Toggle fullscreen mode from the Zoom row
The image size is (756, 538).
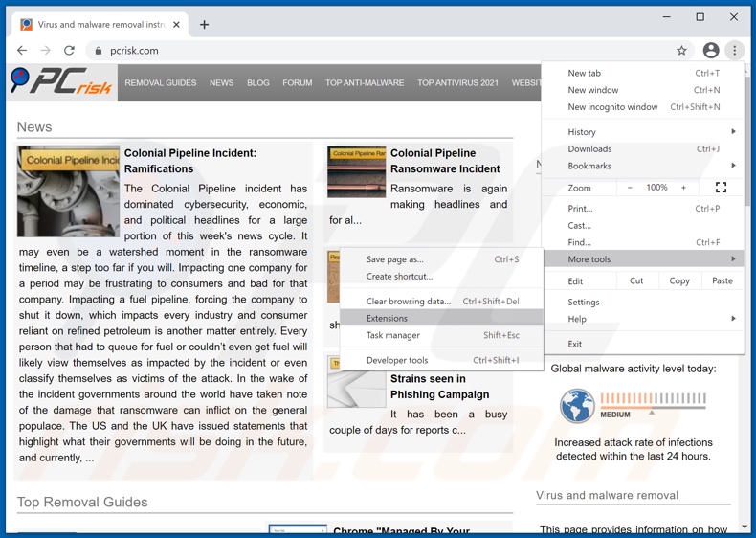coord(721,188)
